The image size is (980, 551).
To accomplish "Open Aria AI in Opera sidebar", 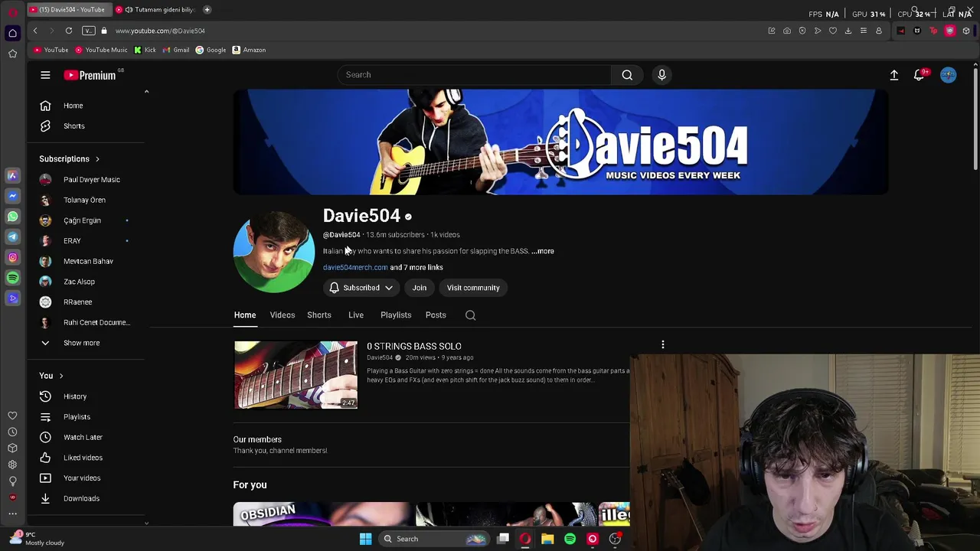I will pos(12,175).
